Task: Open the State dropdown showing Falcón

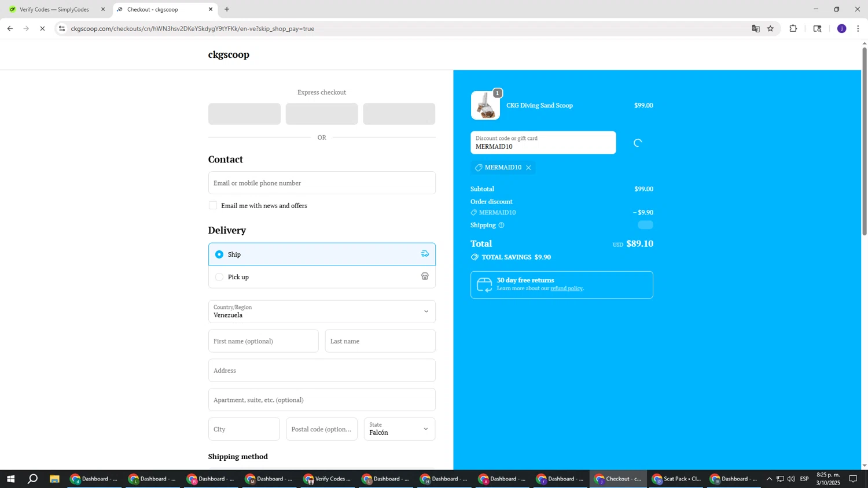Action: point(399,429)
